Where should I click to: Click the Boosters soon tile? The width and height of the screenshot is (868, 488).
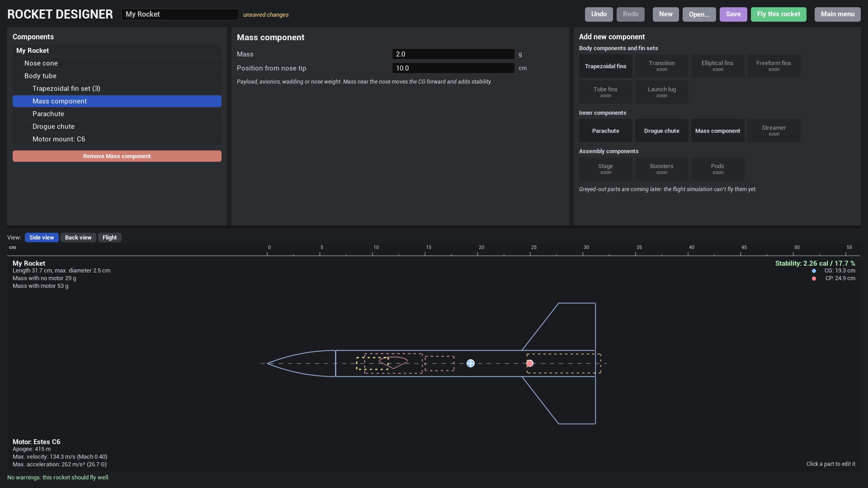pyautogui.click(x=661, y=169)
